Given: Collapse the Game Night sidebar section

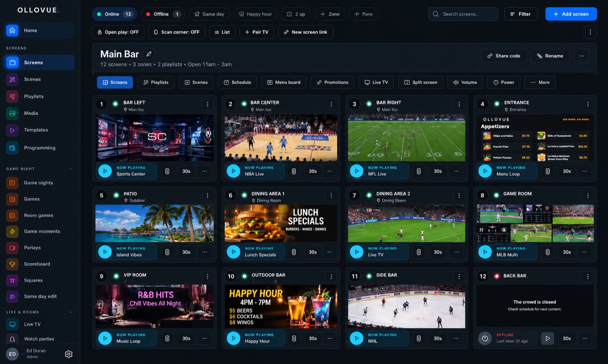Looking at the screenshot, I should pyautogui.click(x=71, y=169).
